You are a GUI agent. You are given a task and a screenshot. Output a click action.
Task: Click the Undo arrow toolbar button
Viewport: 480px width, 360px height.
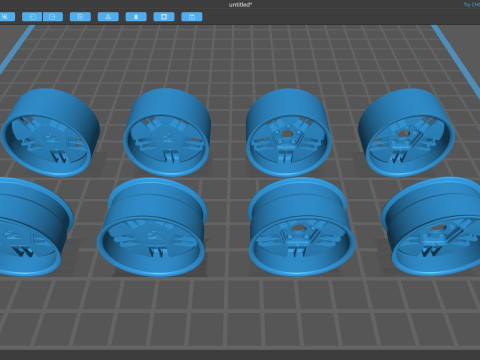click(32, 17)
